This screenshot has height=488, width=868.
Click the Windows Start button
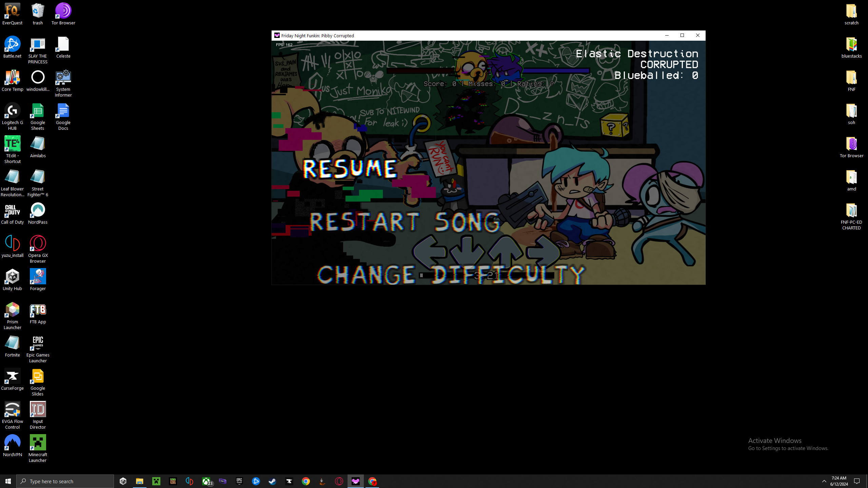pos(8,481)
